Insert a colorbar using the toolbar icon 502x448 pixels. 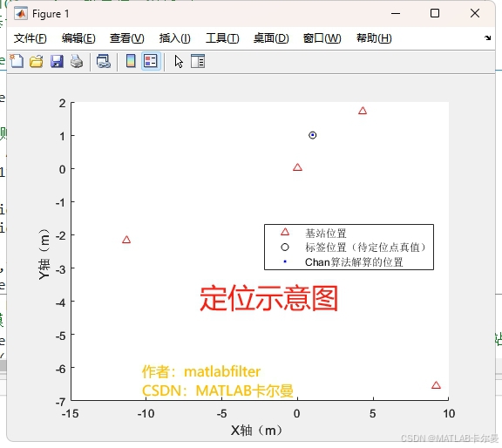(131, 61)
